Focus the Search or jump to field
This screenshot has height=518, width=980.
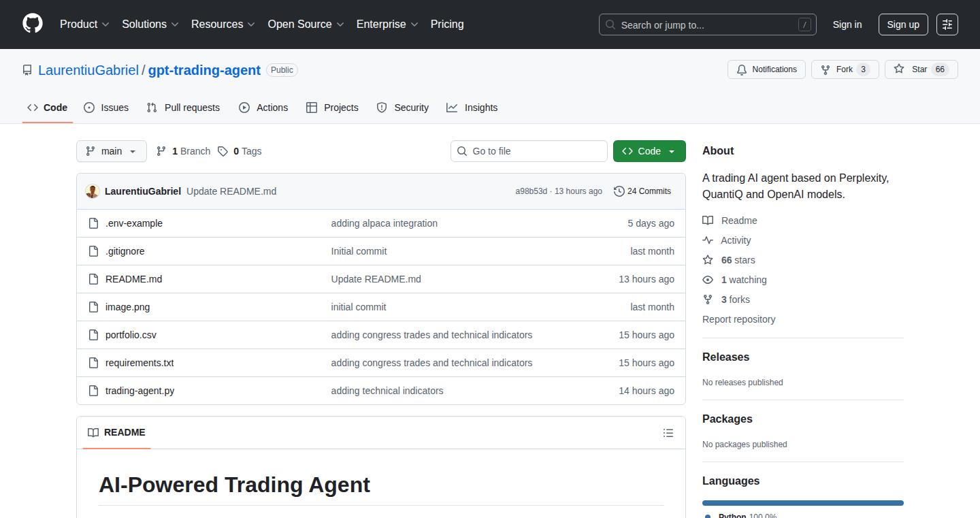tap(708, 25)
